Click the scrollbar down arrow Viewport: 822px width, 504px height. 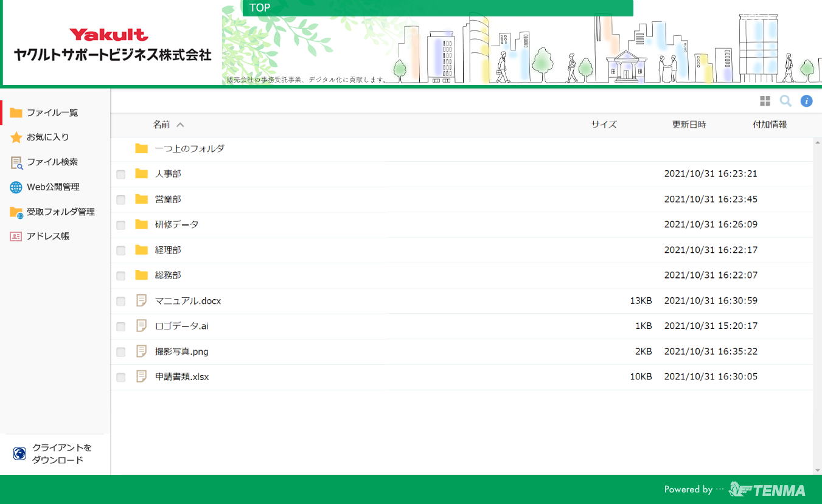tap(817, 471)
